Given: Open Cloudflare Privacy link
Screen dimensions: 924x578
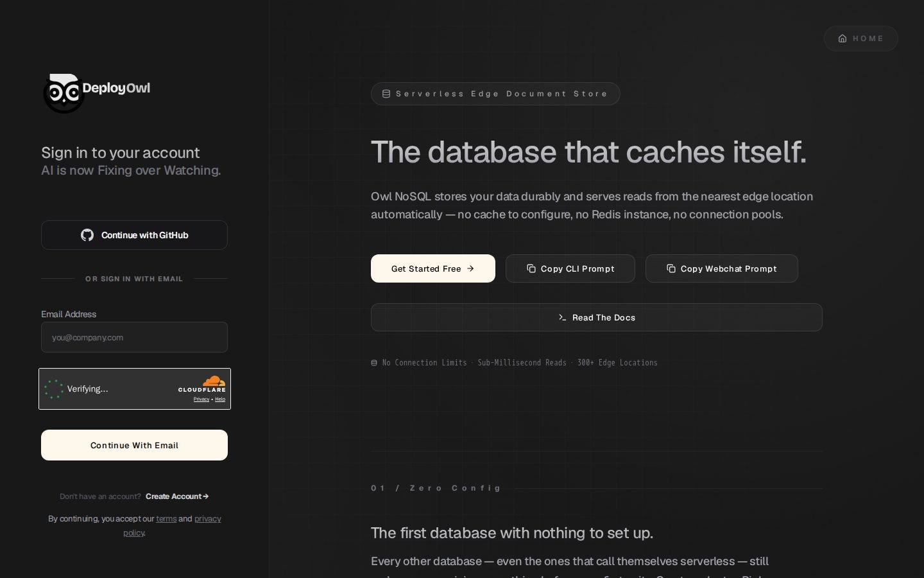Looking at the screenshot, I should point(201,399).
